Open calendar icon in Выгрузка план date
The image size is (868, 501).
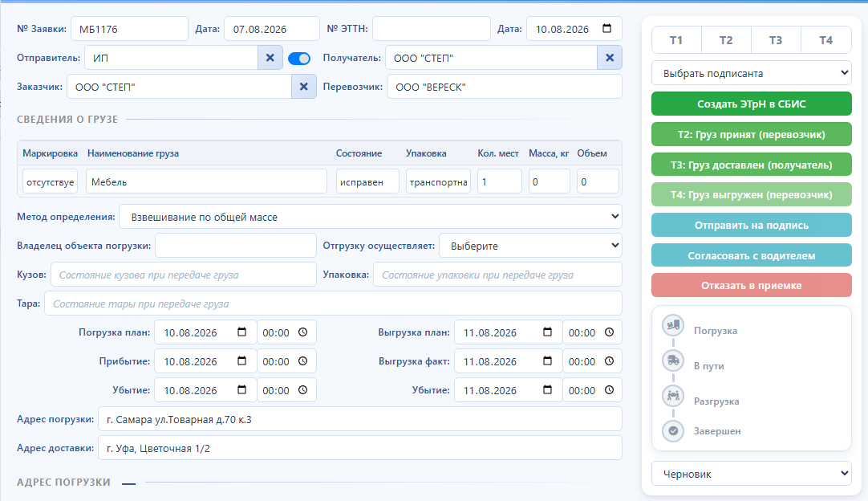[x=547, y=332]
